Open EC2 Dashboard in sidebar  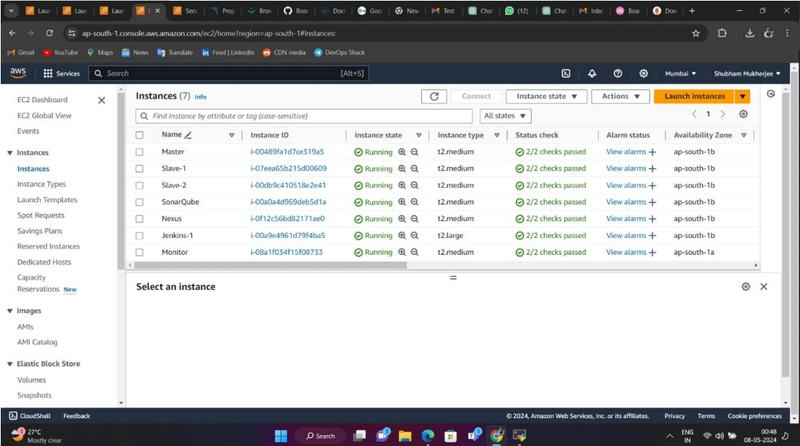(42, 100)
